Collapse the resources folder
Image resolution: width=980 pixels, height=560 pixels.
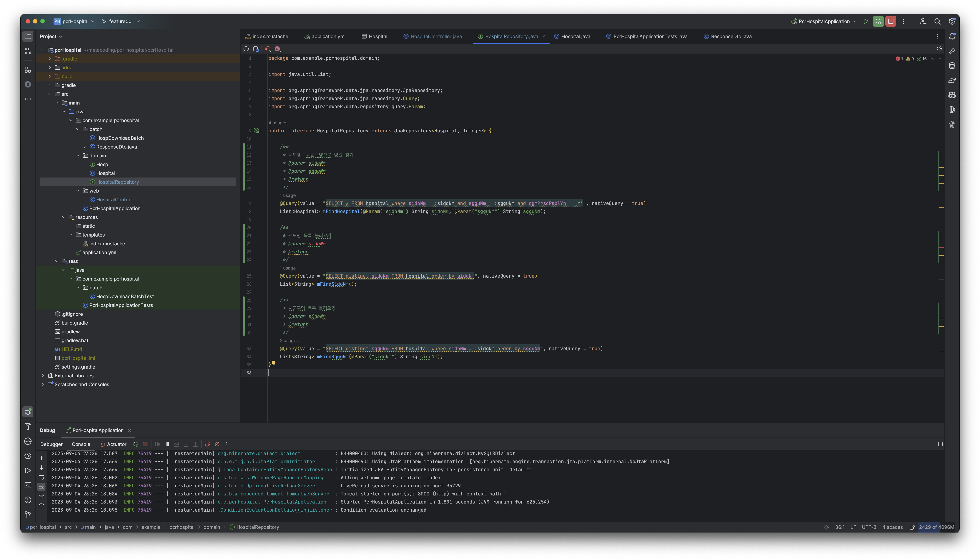tap(64, 217)
